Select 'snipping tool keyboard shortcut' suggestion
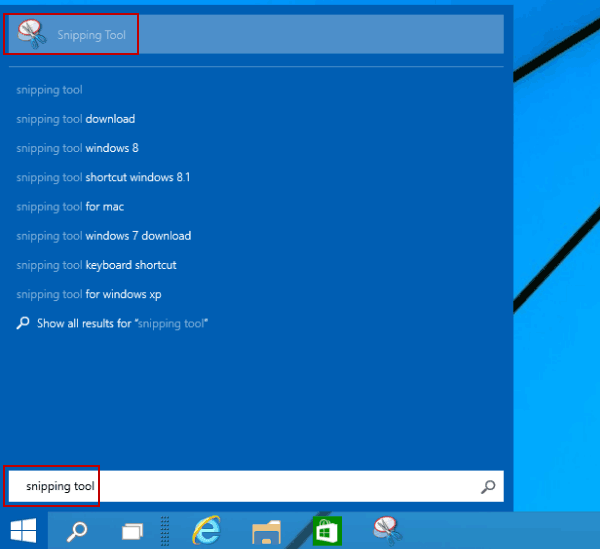The image size is (600, 549). click(96, 265)
